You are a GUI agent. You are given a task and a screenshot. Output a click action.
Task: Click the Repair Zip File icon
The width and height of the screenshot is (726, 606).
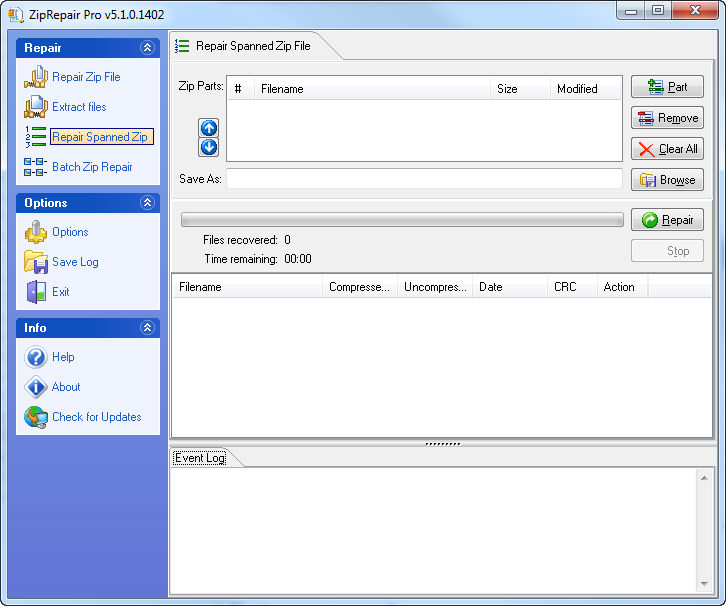click(x=36, y=77)
